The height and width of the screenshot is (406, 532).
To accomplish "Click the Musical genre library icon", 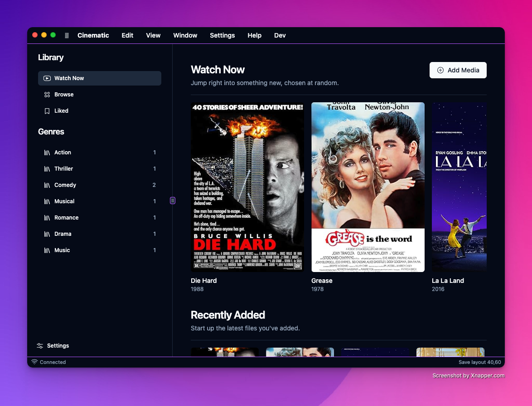I will [x=47, y=201].
